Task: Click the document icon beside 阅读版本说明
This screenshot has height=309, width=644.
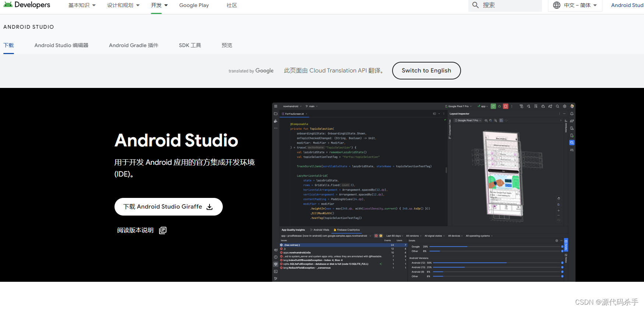Action: click(x=163, y=230)
